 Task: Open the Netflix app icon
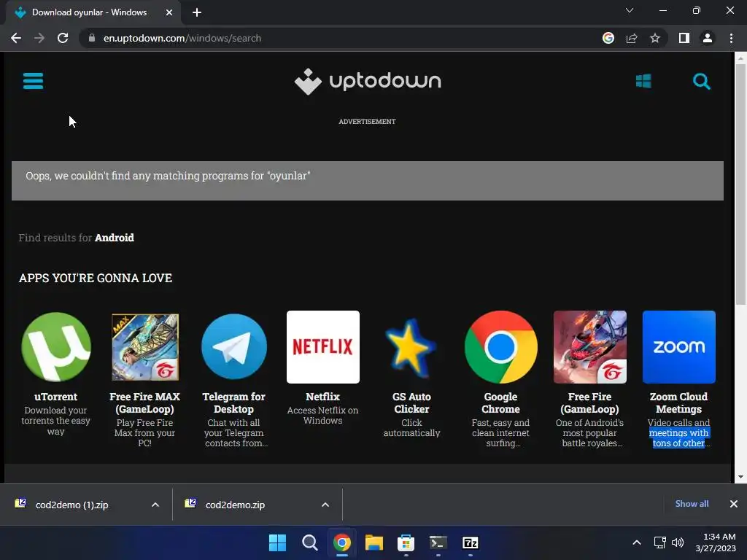click(x=323, y=346)
